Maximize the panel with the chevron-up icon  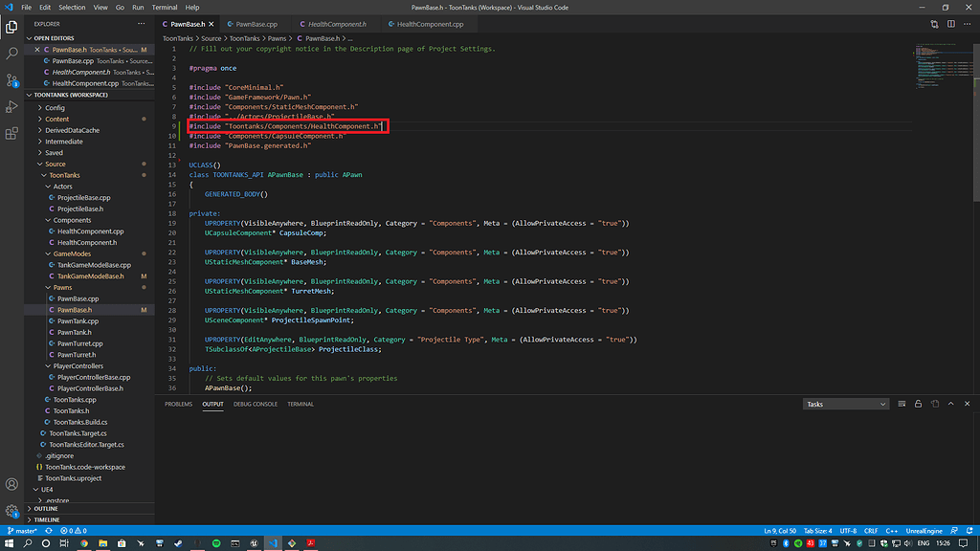(950, 404)
